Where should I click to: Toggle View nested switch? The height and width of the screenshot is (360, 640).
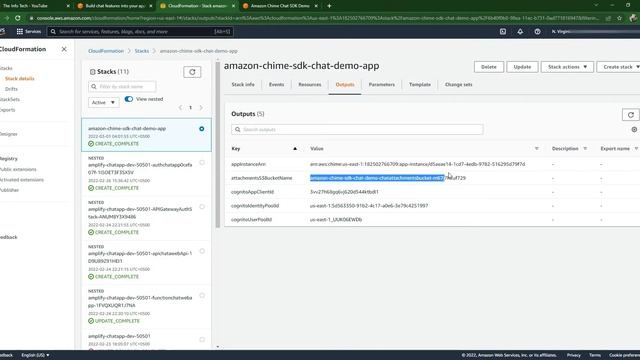pyautogui.click(x=129, y=99)
